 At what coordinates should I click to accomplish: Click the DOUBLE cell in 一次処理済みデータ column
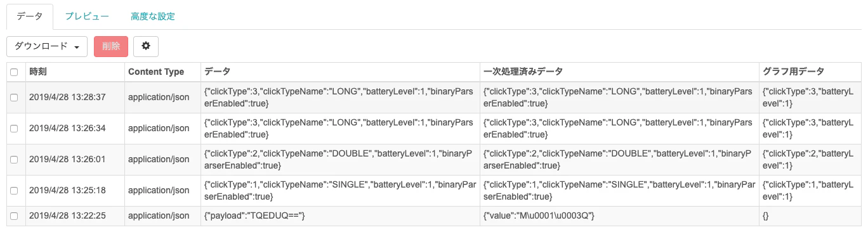619,159
